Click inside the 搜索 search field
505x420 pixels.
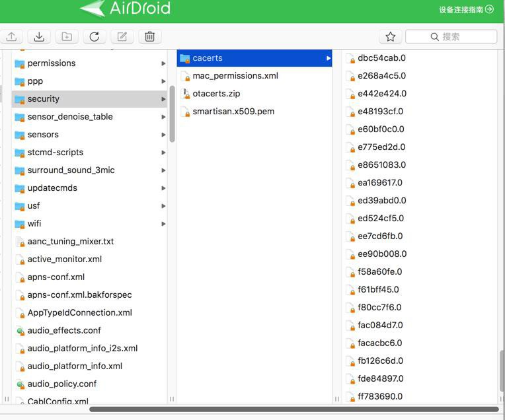pyautogui.click(x=451, y=37)
